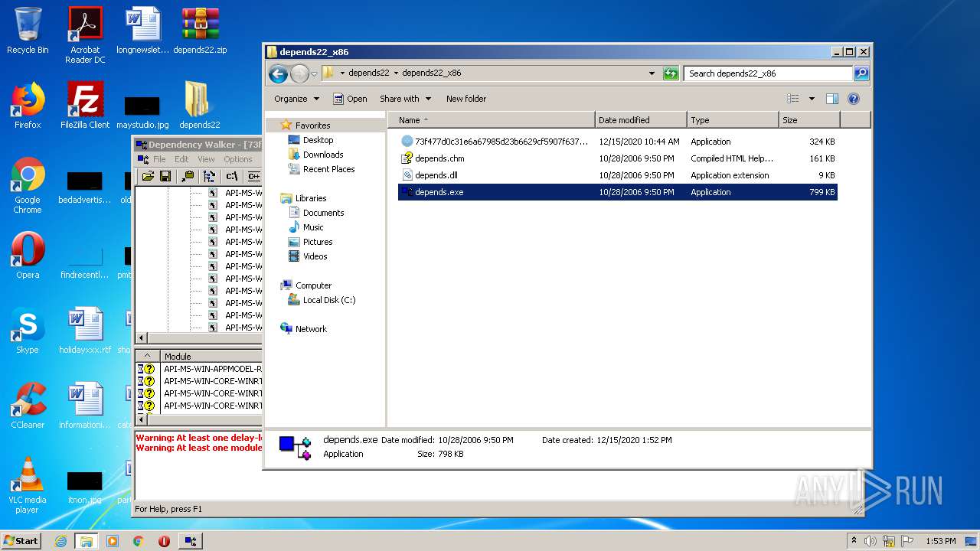Toggle the preview pane icon
This screenshot has height=551, width=980.
pyautogui.click(x=832, y=99)
